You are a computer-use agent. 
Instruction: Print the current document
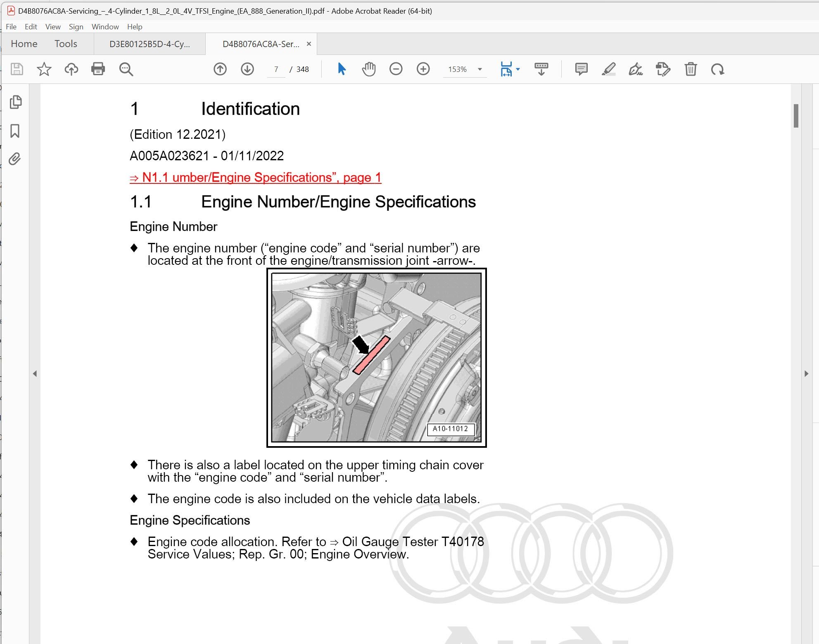click(98, 69)
